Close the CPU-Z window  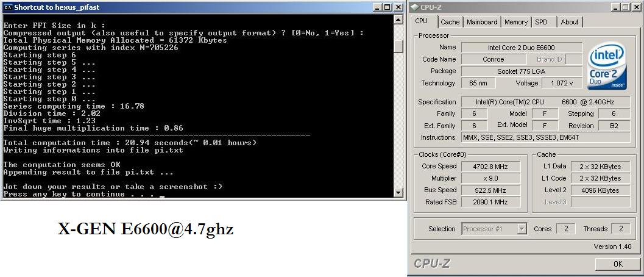635,7
